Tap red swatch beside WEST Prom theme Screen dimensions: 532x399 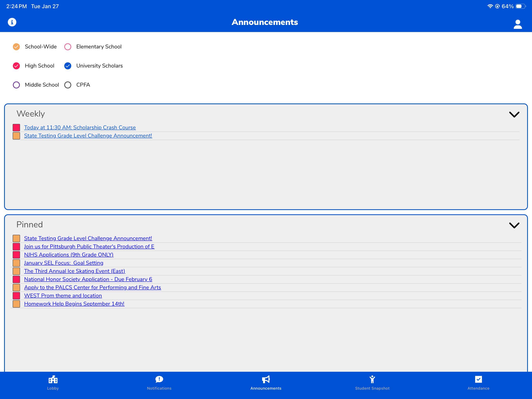click(x=16, y=296)
